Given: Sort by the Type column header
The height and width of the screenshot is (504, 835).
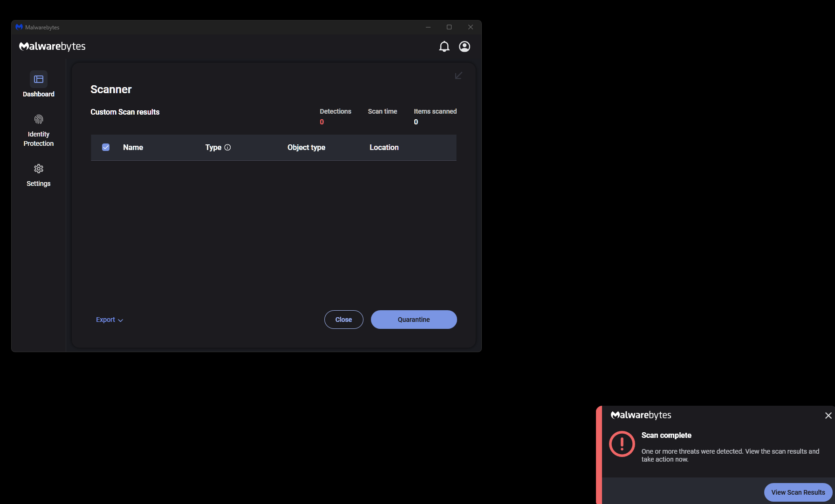Looking at the screenshot, I should pyautogui.click(x=213, y=147).
